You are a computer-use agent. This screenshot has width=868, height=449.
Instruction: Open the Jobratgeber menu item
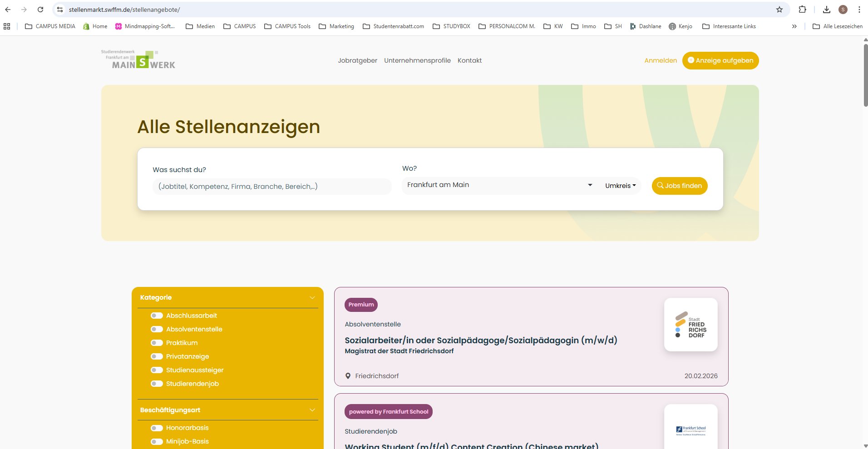357,60
